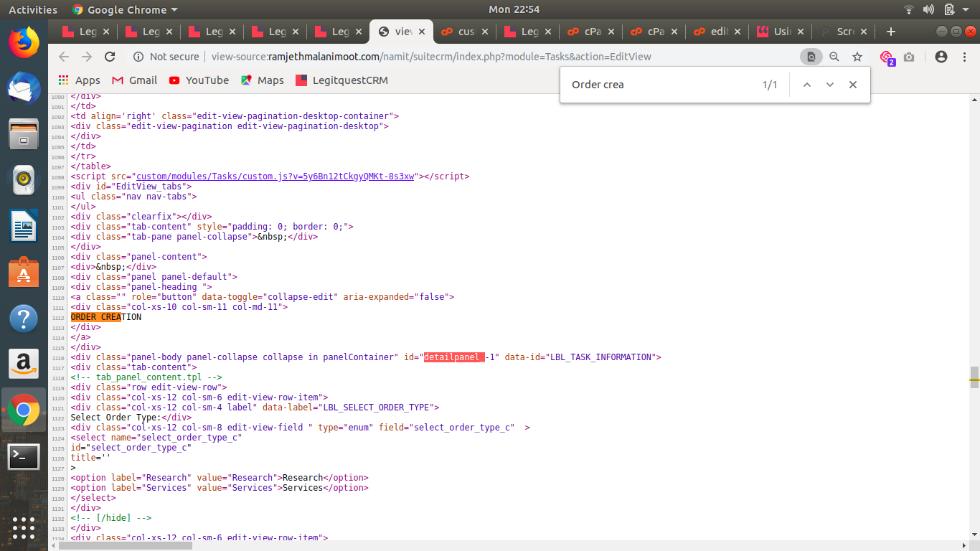Screen dimensions: 980x551
Task: Click the URL address bar
Action: [x=459, y=57]
